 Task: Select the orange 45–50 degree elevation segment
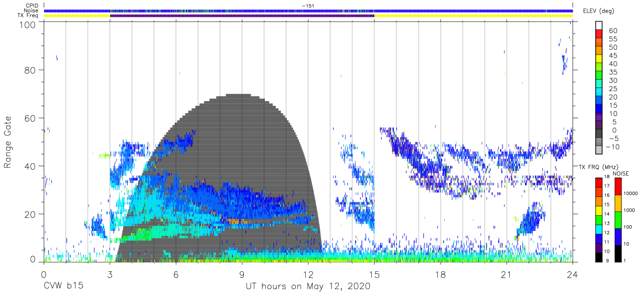tap(599, 51)
